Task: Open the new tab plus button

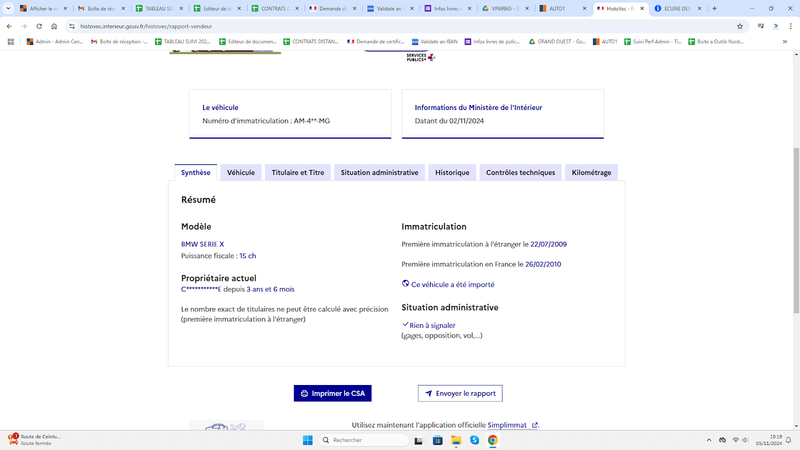Action: (x=714, y=8)
